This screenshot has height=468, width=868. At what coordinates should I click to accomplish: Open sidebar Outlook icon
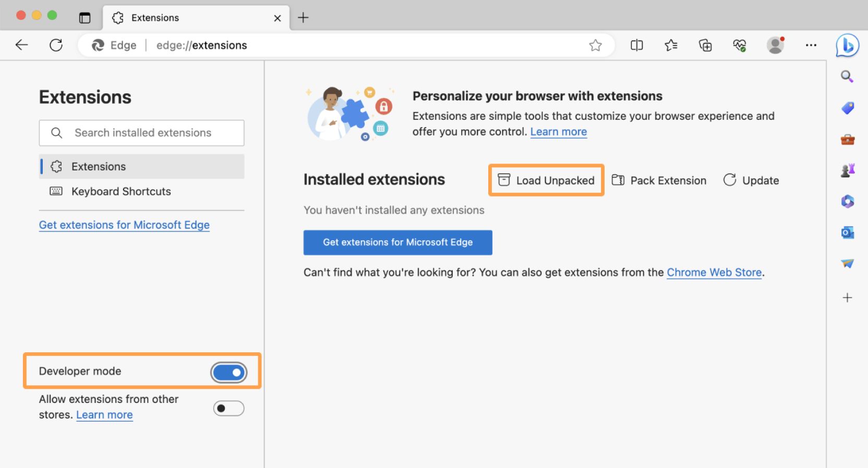tap(847, 232)
